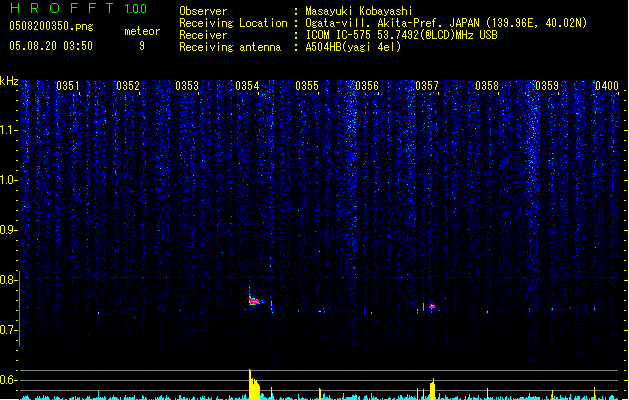This screenshot has width=629, height=400.
Task: Click the 0.9 kHz axis label
Action: click(9, 230)
